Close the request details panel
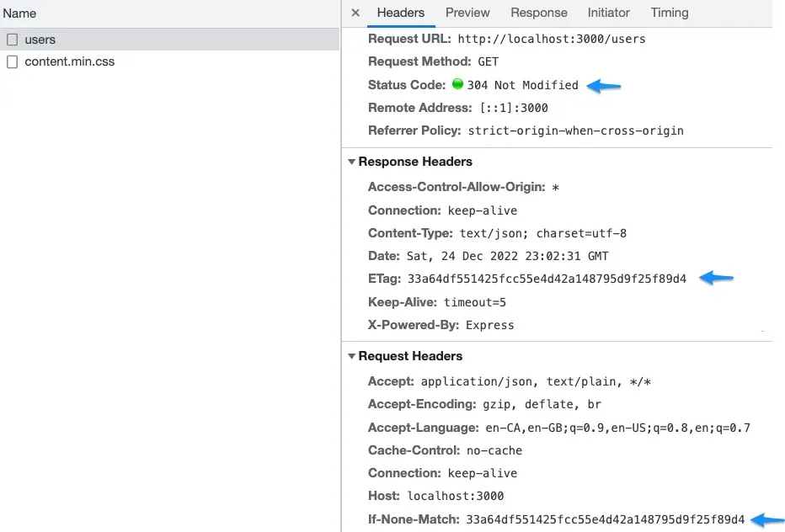 pyautogui.click(x=355, y=13)
